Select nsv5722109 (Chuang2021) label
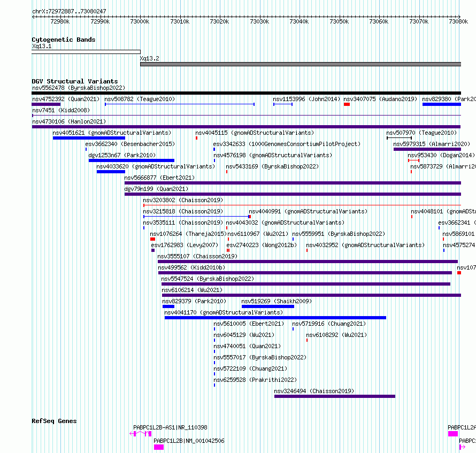 coord(250,369)
